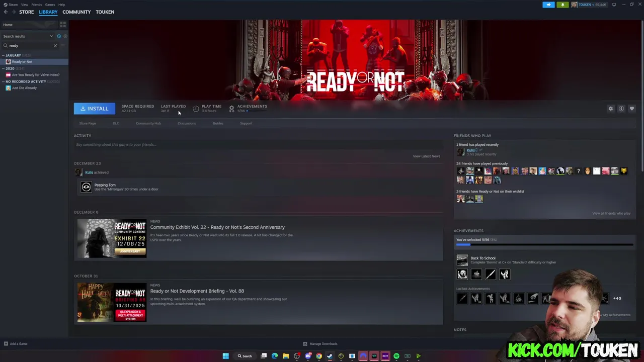Image resolution: width=644 pixels, height=362 pixels.
Task: Click the achievements progress bar
Action: click(544, 245)
